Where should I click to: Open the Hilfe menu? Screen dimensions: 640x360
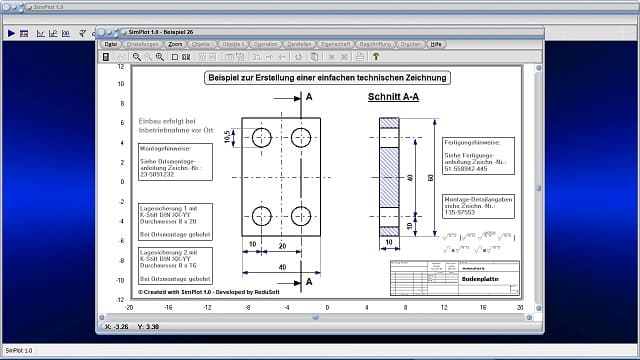click(436, 44)
